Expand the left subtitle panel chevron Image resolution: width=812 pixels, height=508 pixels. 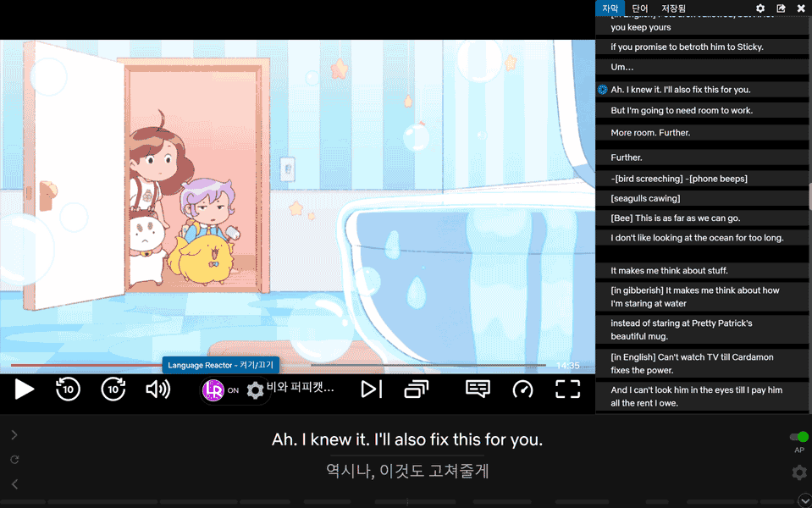[x=14, y=435]
